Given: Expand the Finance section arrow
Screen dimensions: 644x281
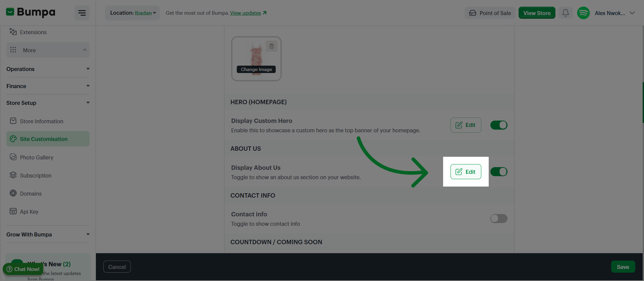Looking at the screenshot, I should pos(88,86).
